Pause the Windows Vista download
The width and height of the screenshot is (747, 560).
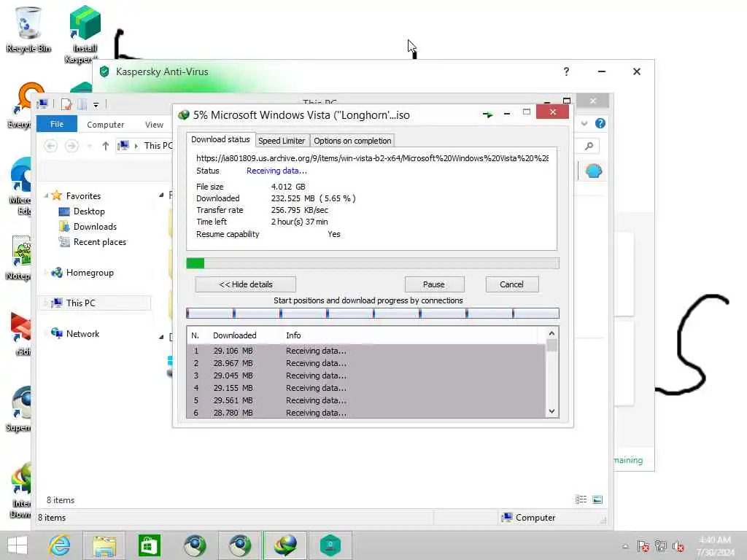tap(434, 284)
